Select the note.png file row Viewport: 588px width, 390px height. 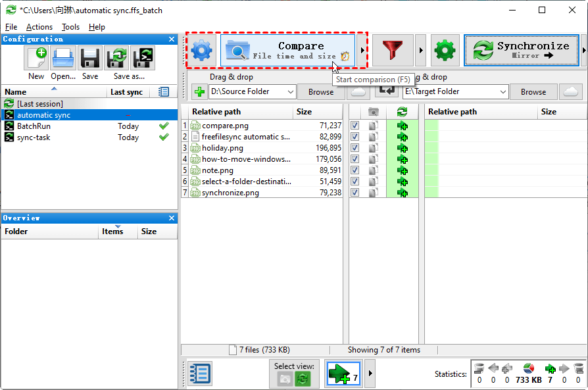tap(262, 170)
